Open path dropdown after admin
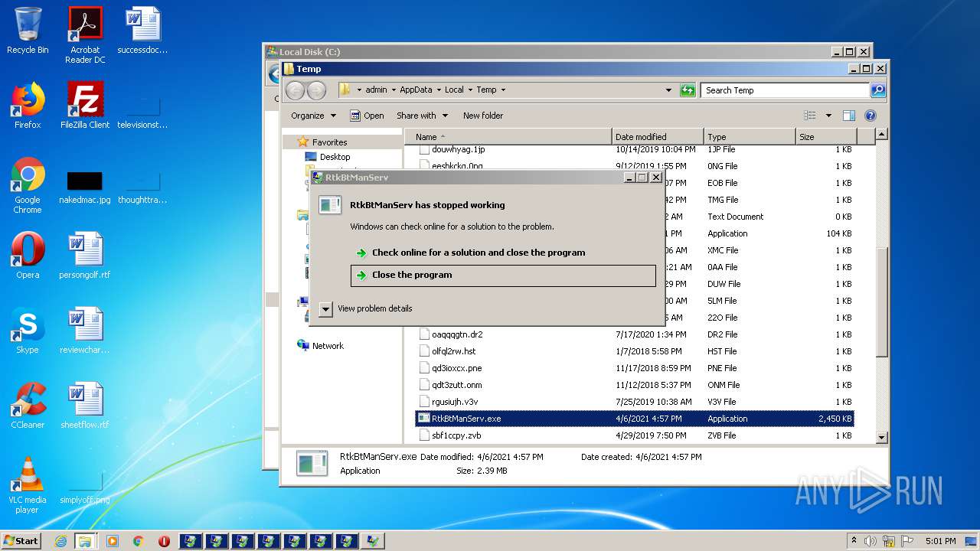The height and width of the screenshot is (551, 980). (394, 90)
